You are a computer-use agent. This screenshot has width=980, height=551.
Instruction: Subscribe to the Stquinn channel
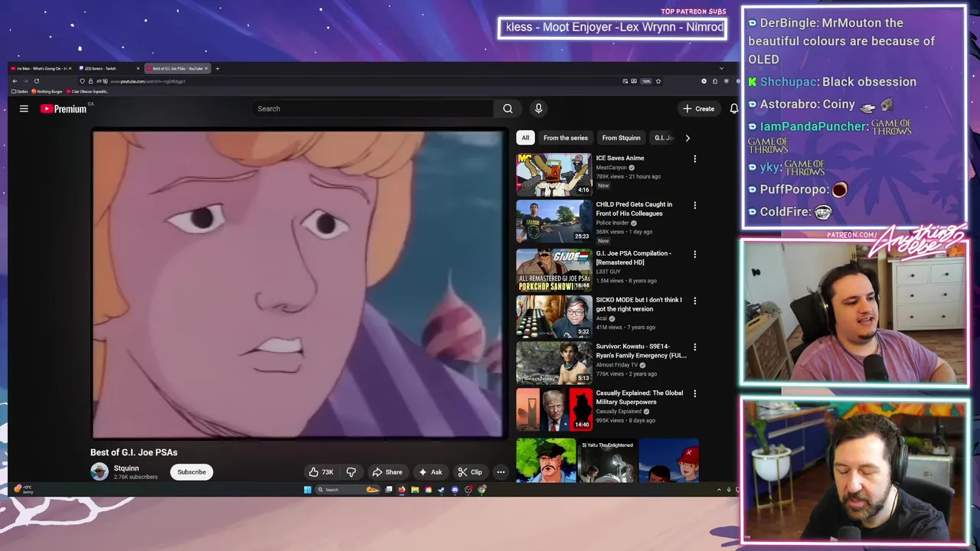coord(191,472)
